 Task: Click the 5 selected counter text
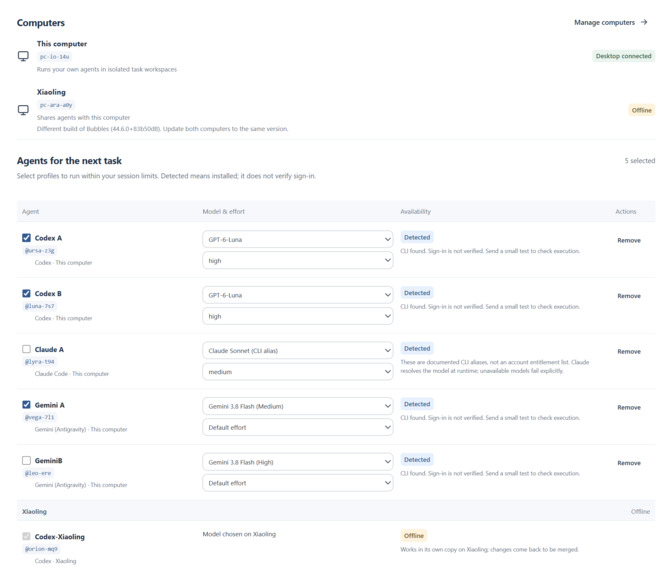639,161
